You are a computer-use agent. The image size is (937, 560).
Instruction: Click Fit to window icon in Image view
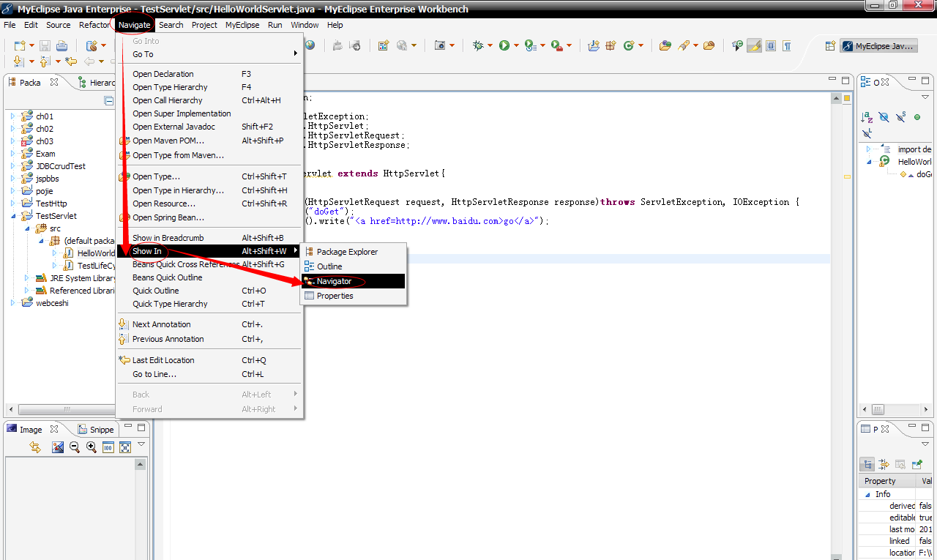(125, 447)
